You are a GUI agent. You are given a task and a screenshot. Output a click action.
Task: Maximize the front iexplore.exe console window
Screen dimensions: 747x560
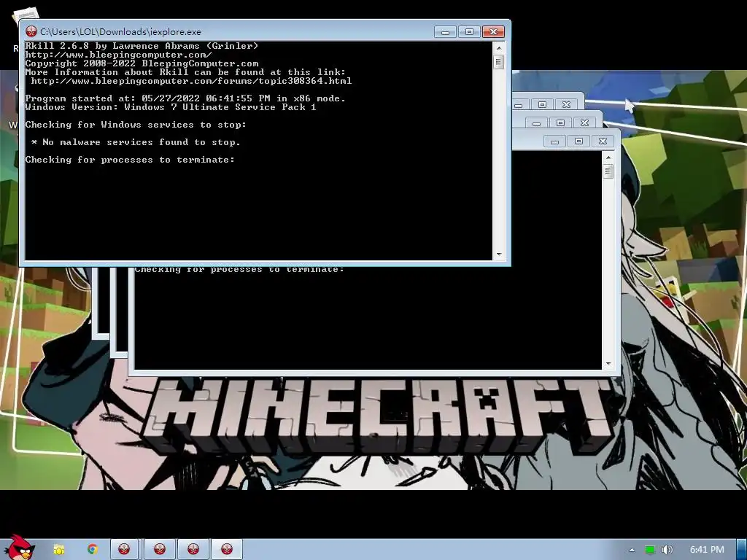point(469,32)
